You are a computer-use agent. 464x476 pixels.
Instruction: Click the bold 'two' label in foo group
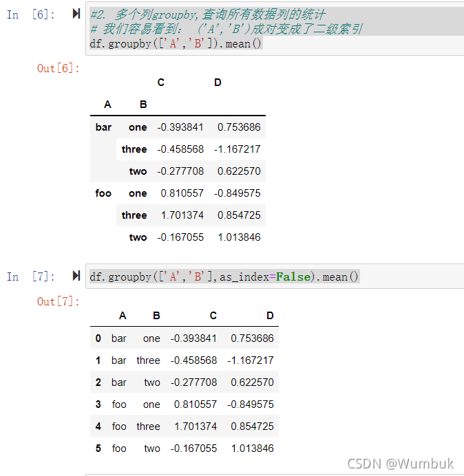138,237
